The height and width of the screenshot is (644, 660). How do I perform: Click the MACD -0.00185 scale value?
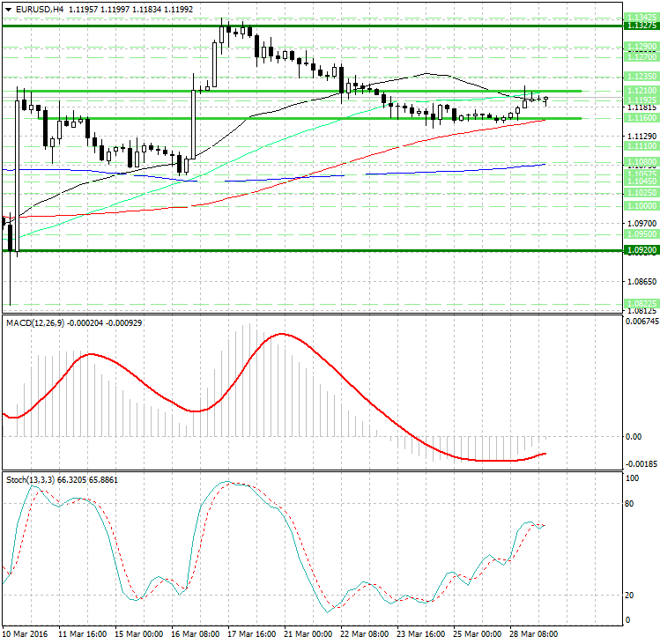[x=641, y=464]
